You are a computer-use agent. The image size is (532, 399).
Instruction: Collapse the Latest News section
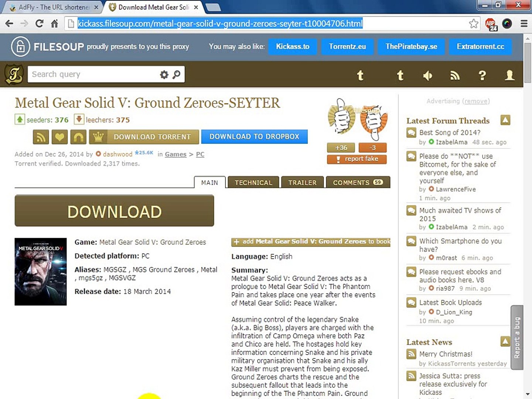[x=505, y=341]
